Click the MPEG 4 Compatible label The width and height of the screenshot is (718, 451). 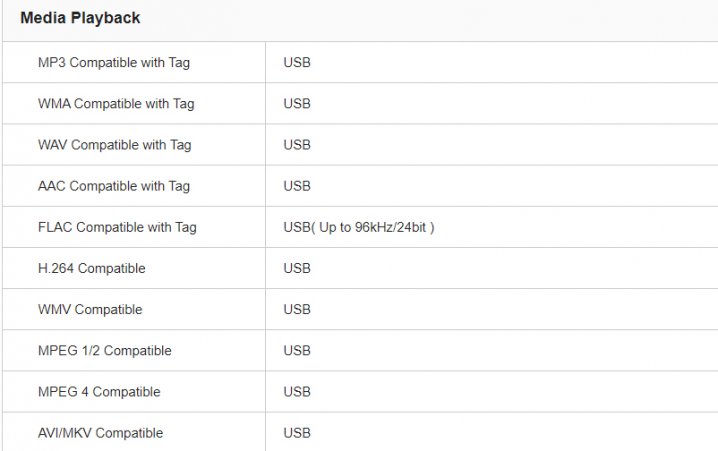[x=99, y=392]
